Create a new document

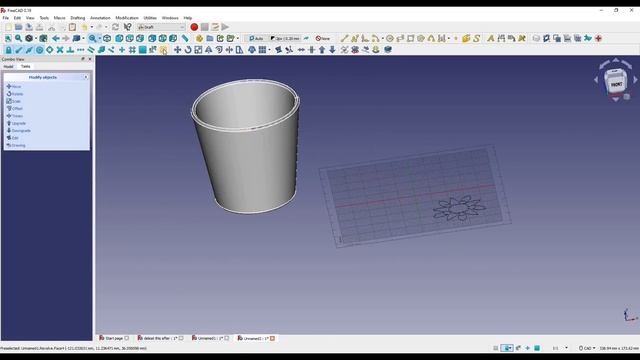(8, 27)
